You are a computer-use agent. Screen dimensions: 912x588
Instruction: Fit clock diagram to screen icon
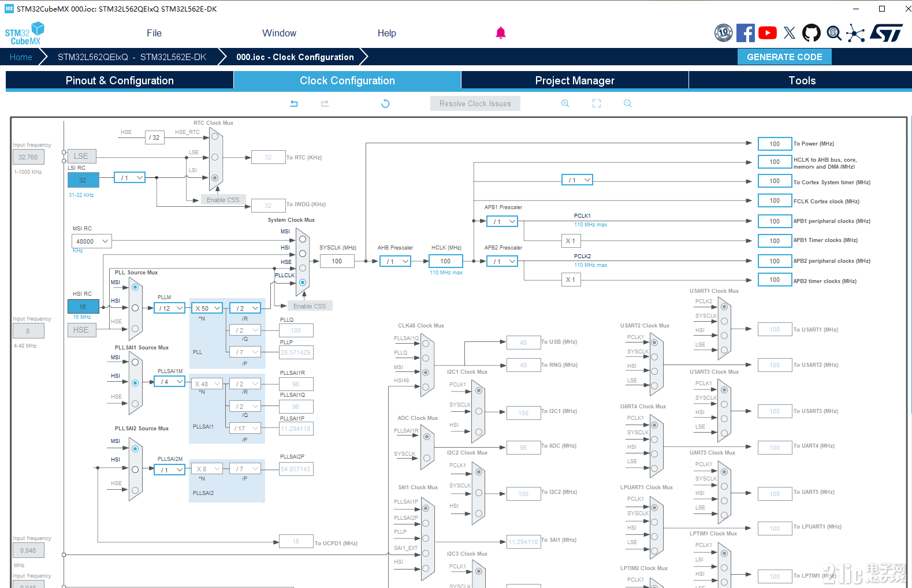pyautogui.click(x=597, y=103)
